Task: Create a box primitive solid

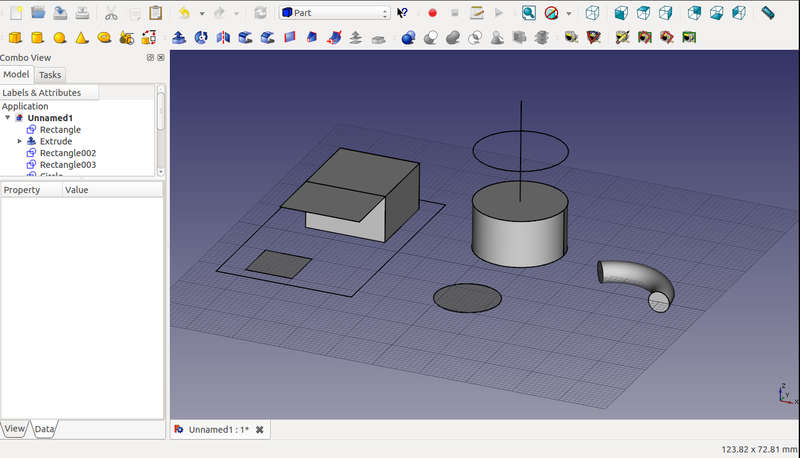Action: coord(15,38)
